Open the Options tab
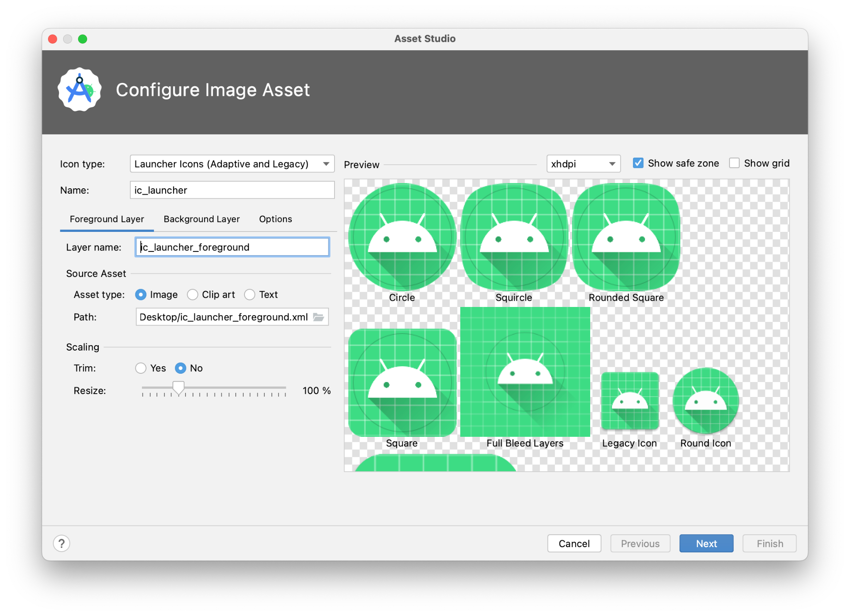850x616 pixels. 276,219
